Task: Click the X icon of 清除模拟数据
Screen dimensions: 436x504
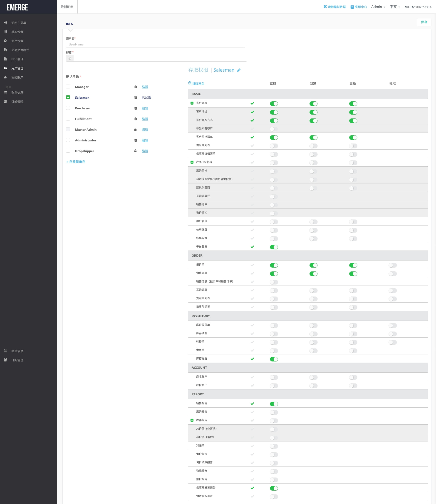Action: (325, 7)
